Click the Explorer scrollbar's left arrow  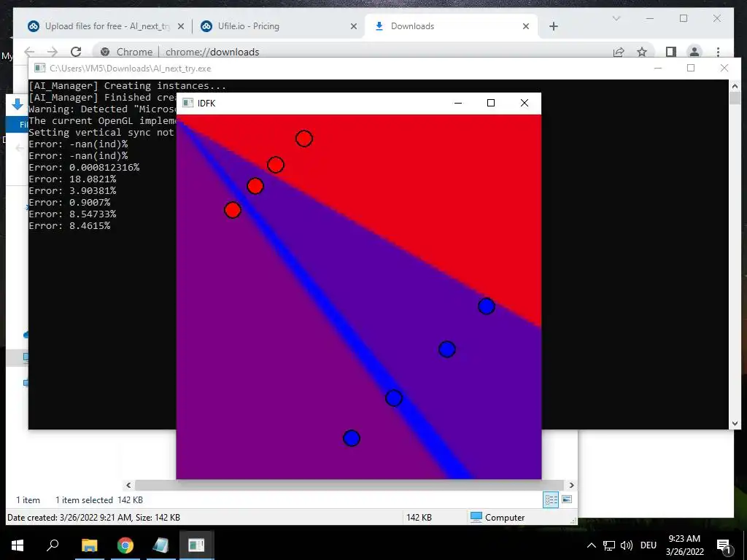pos(128,485)
